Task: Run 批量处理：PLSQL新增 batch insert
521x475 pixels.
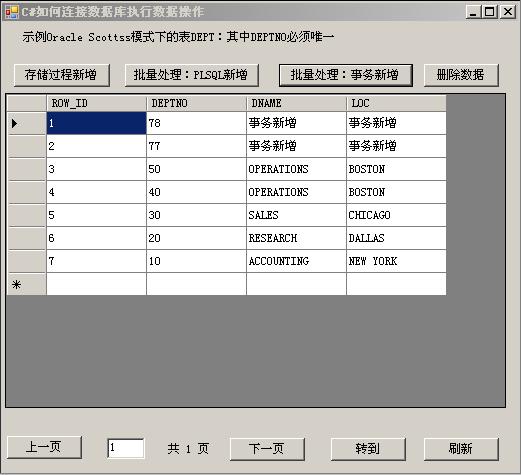Action: [192, 75]
